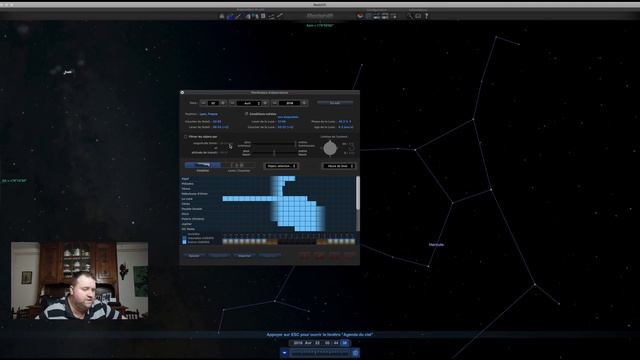Close the visibility dialog with its close button
640x360 pixels.
[182, 93]
